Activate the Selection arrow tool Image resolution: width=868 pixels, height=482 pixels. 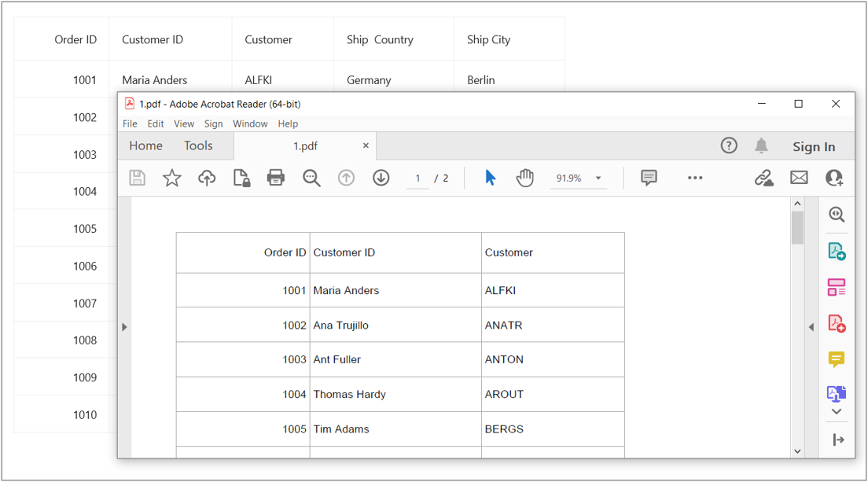[x=490, y=178]
